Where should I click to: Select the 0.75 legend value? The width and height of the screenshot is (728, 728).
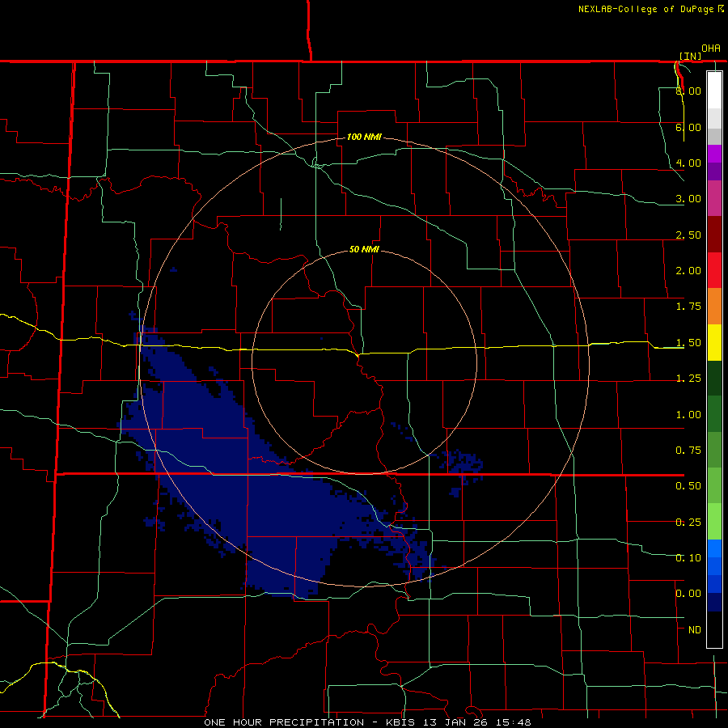click(688, 451)
